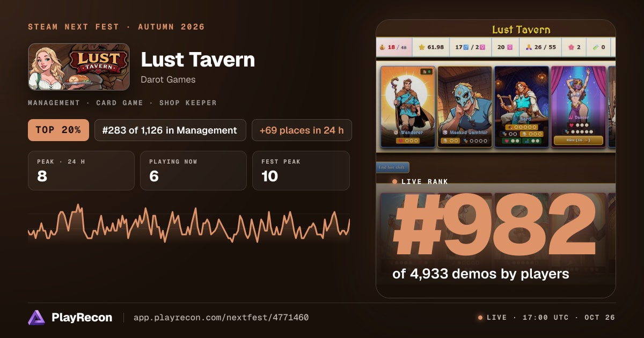Select the Masked Gambler character card
Viewport: 644px width, 338px height.
[x=465, y=106]
